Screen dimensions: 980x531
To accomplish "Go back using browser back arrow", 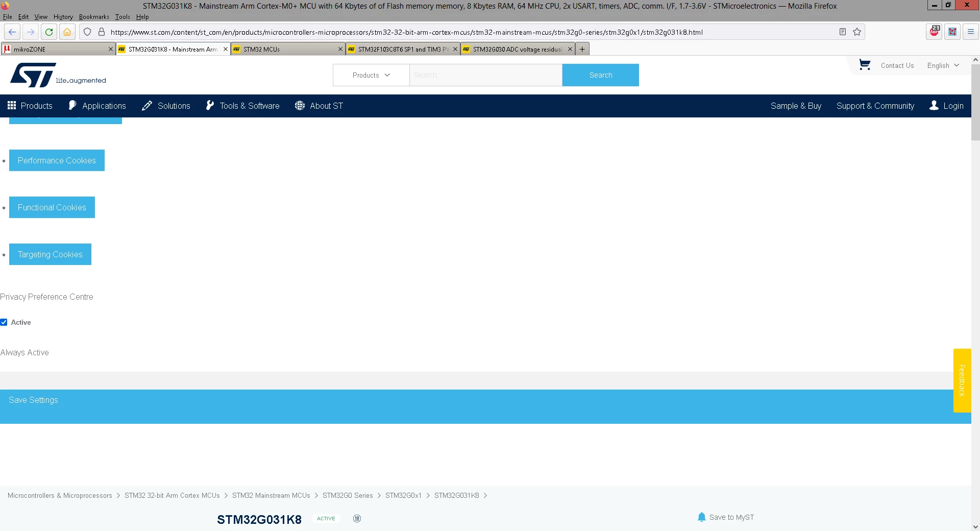I will pyautogui.click(x=12, y=32).
